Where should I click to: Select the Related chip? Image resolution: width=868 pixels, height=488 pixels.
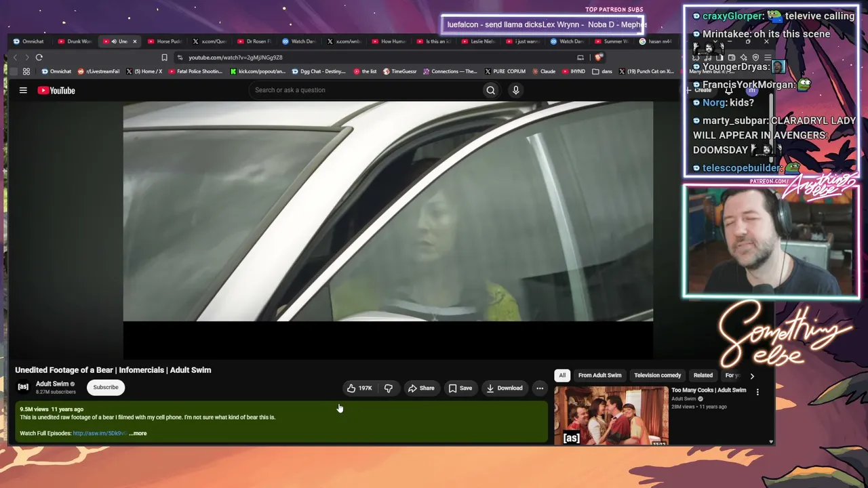pyautogui.click(x=703, y=375)
